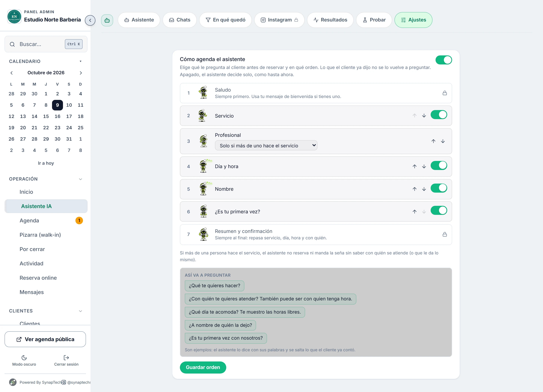Viewport: 543px width, 392px height.
Task: Open Mensajes in the sidebar
Action: tap(46, 292)
